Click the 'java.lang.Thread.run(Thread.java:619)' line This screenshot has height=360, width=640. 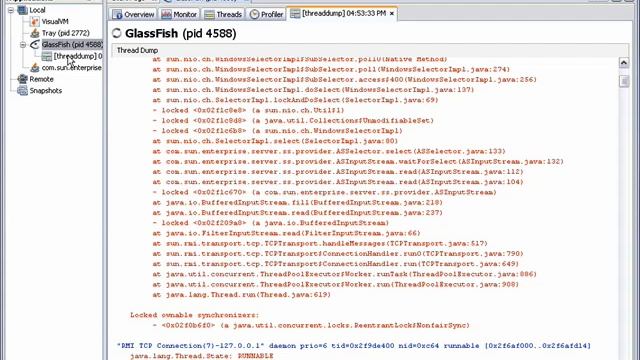pos(242,295)
